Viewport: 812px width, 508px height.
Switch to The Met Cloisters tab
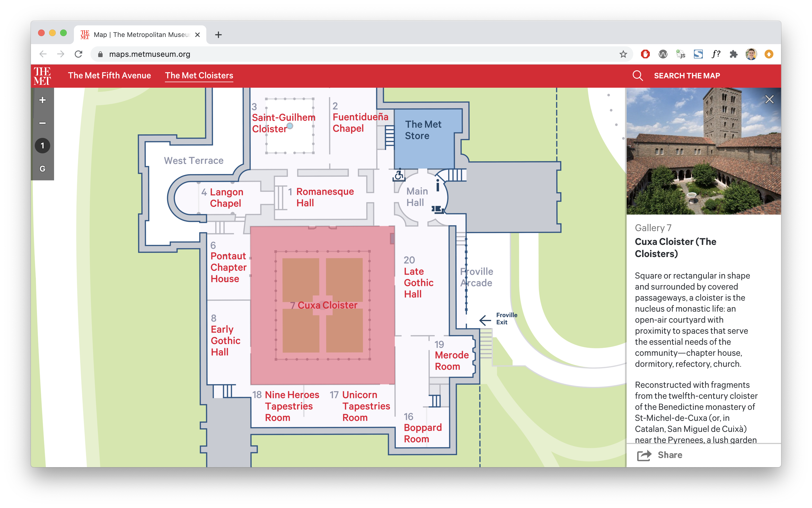click(x=199, y=75)
